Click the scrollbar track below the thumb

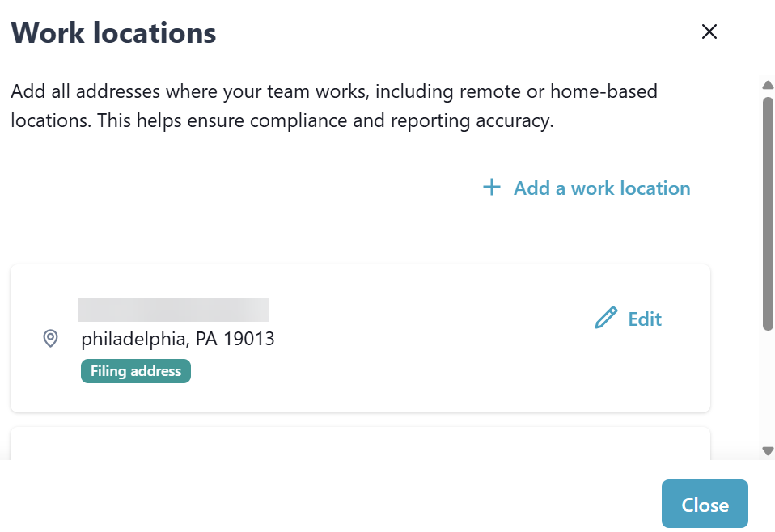click(x=768, y=388)
